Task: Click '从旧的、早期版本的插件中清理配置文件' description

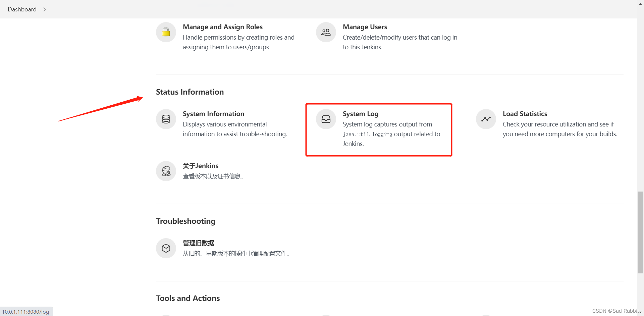Action: point(236,253)
